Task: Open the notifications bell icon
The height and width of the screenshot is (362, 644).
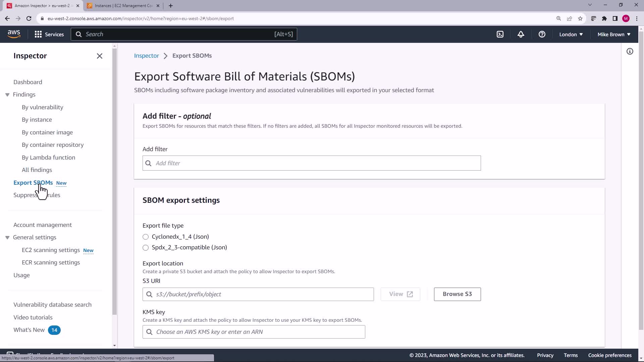Action: tap(521, 34)
